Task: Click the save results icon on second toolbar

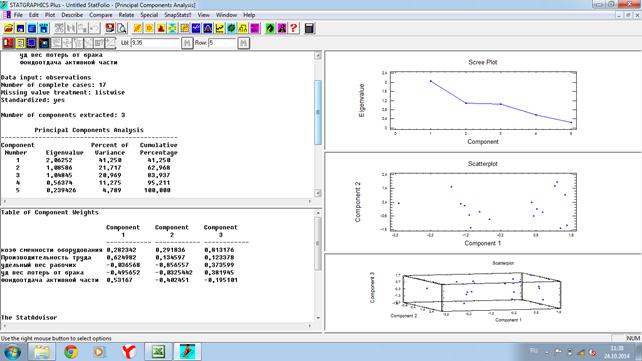Action: (43, 43)
